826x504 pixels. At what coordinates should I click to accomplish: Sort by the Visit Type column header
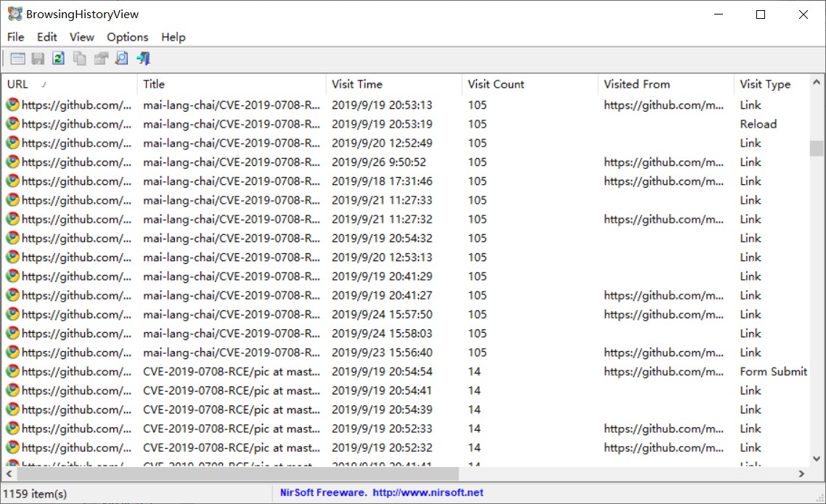(772, 84)
